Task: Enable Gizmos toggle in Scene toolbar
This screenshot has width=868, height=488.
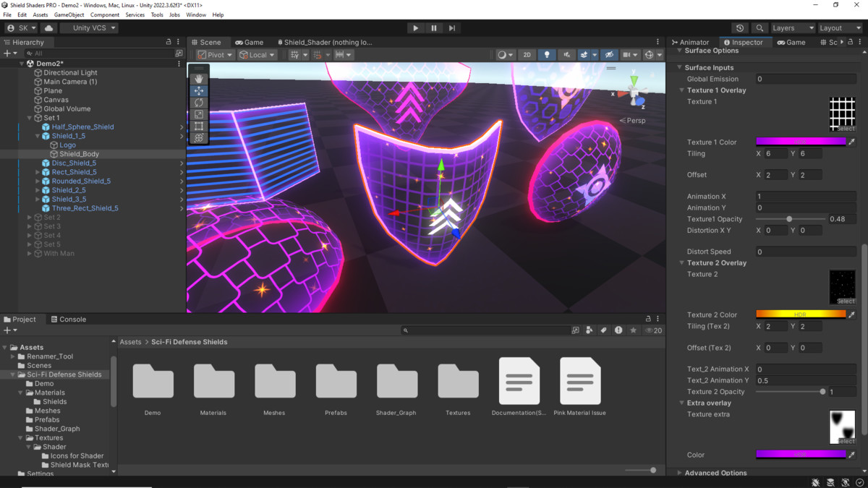Action: [x=650, y=54]
